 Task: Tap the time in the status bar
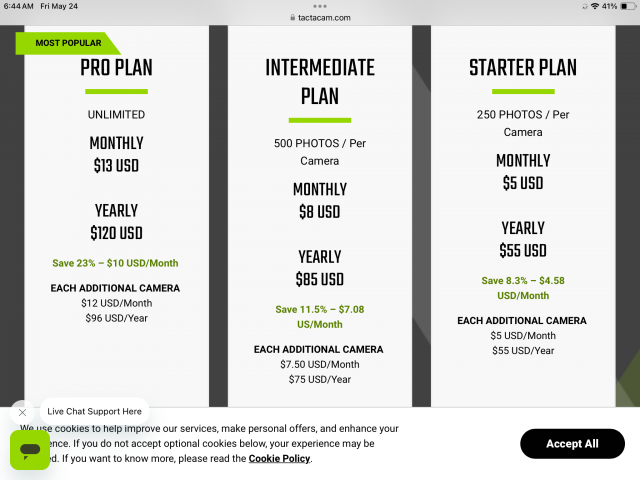[19, 6]
